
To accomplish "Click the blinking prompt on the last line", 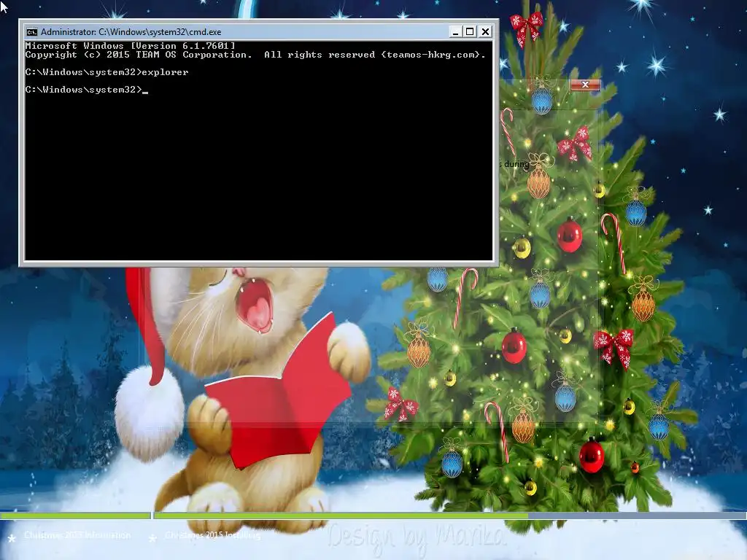I will point(87,90).
